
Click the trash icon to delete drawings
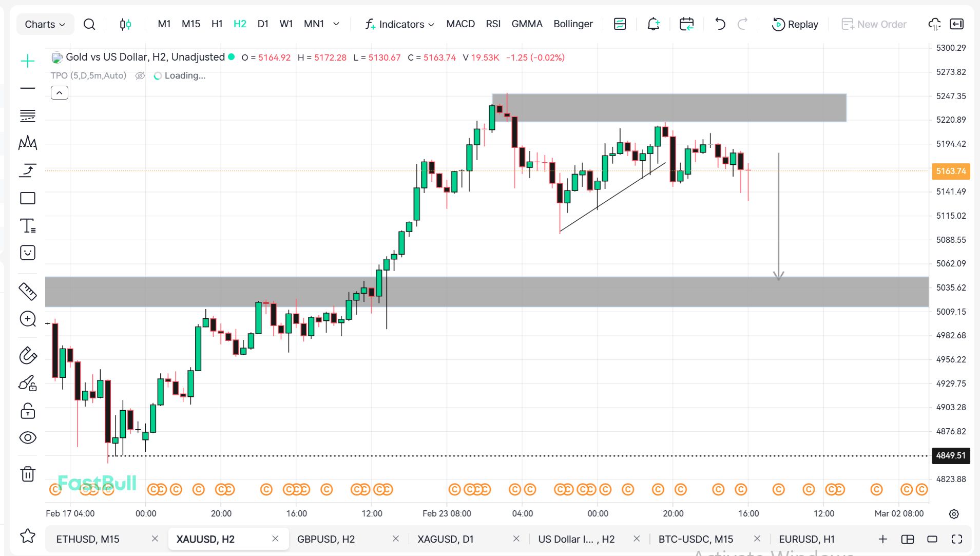(28, 473)
